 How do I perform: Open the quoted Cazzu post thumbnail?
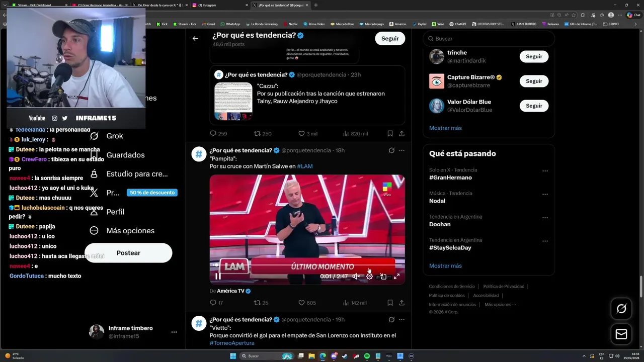tap(233, 101)
